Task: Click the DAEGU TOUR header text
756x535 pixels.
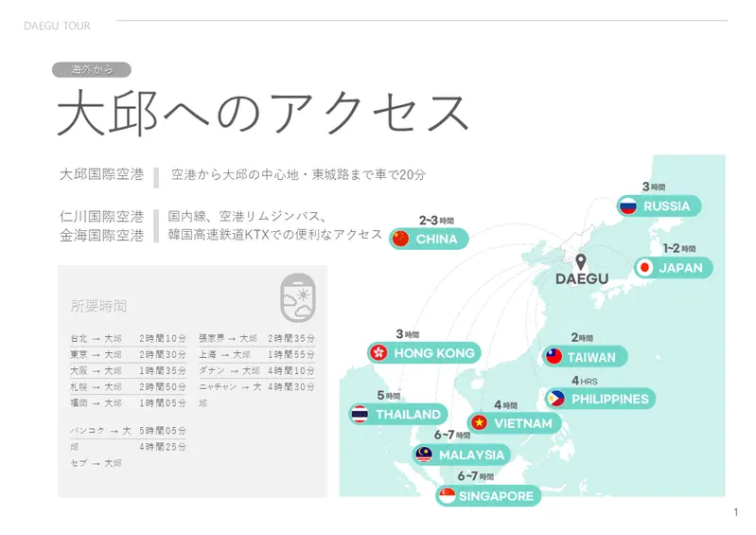Action: (x=58, y=27)
